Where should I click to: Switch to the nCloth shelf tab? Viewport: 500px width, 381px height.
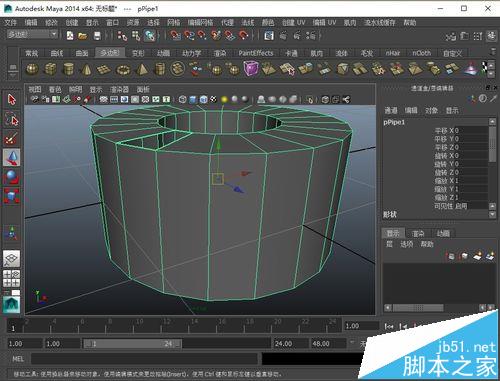point(421,53)
